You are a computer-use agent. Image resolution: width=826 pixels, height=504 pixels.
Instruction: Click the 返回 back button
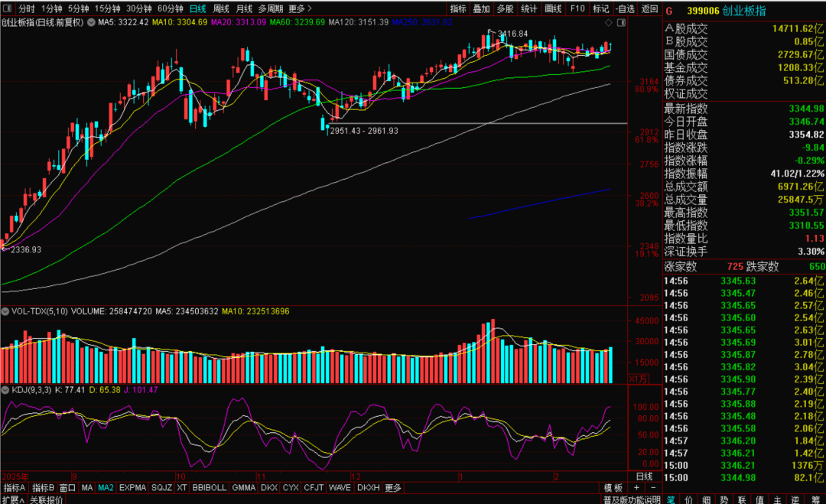[x=649, y=8]
